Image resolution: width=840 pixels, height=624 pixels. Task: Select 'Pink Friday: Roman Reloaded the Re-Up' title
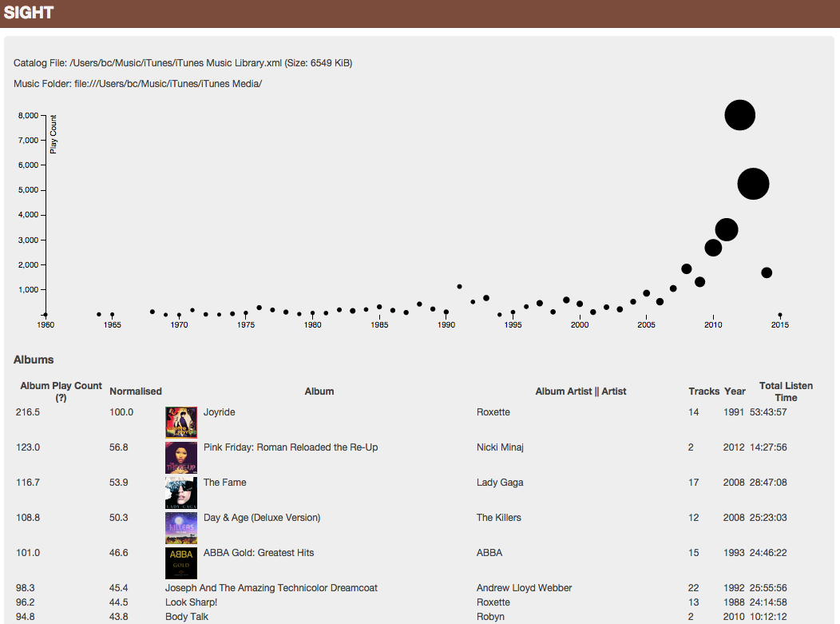(x=291, y=447)
